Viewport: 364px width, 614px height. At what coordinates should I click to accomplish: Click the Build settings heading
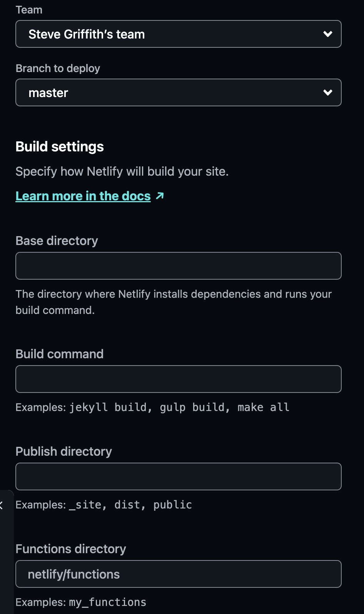[x=59, y=146]
